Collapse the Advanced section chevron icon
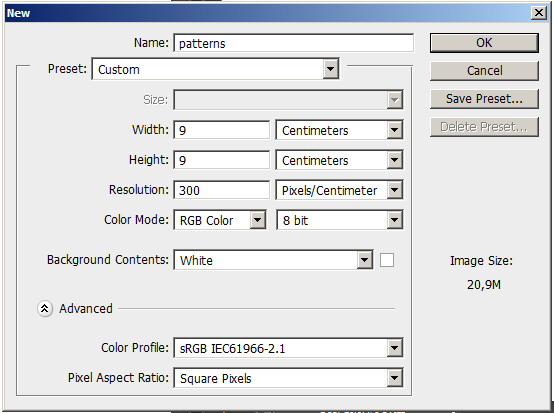Screen dimensions: 554x413 tap(45, 309)
